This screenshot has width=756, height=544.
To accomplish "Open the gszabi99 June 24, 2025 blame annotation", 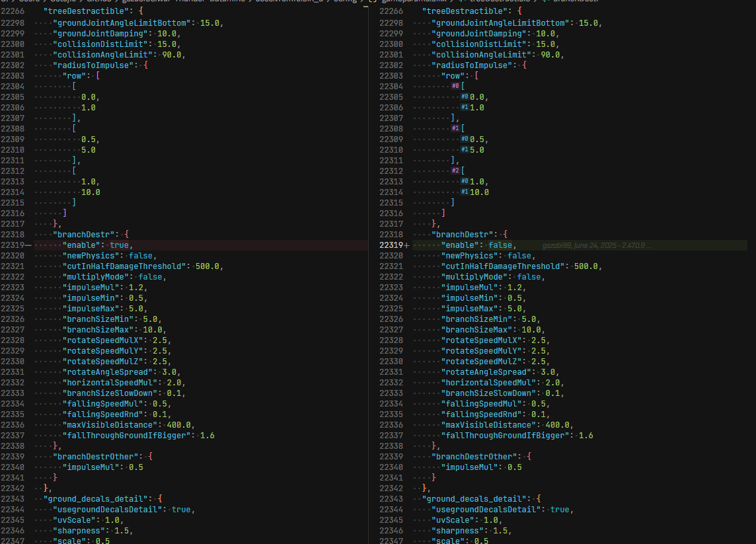I will pos(597,245).
